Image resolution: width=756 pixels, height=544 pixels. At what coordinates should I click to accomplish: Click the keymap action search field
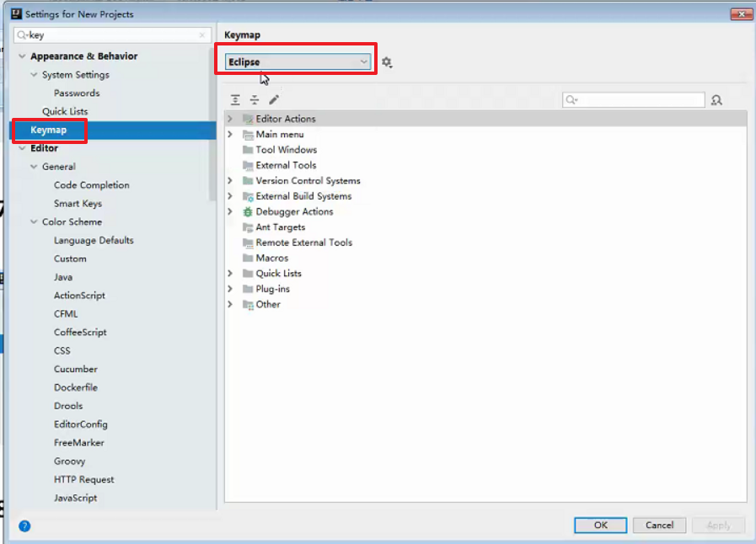(x=633, y=99)
